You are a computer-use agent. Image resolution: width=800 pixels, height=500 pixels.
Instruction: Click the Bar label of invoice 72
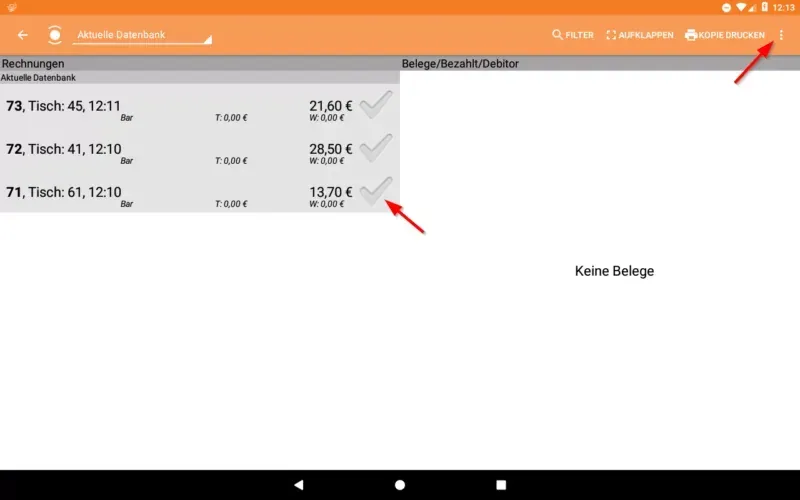(x=127, y=161)
